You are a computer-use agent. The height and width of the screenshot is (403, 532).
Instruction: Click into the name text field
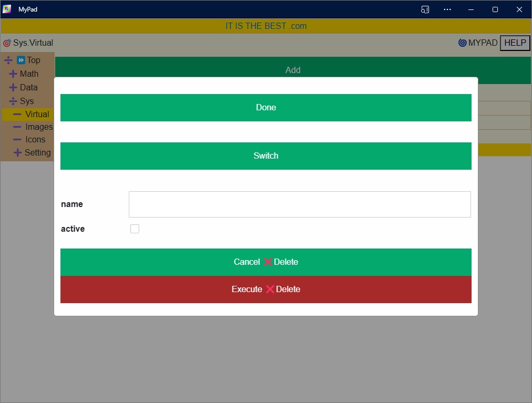(299, 204)
